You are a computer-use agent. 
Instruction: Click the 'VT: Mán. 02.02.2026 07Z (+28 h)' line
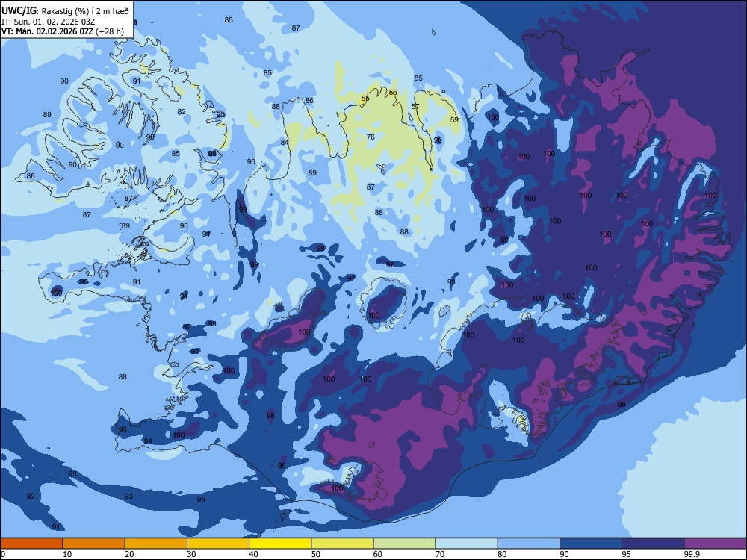tap(63, 31)
